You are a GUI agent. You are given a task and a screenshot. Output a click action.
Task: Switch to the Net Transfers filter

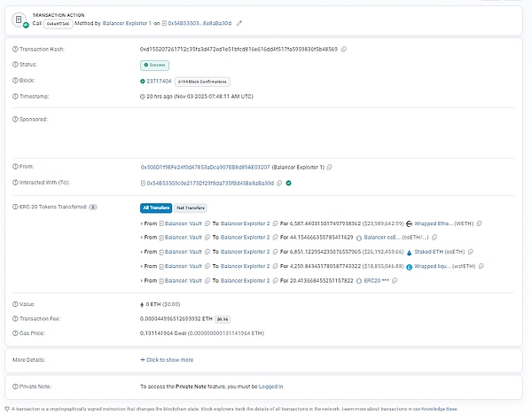coord(189,207)
